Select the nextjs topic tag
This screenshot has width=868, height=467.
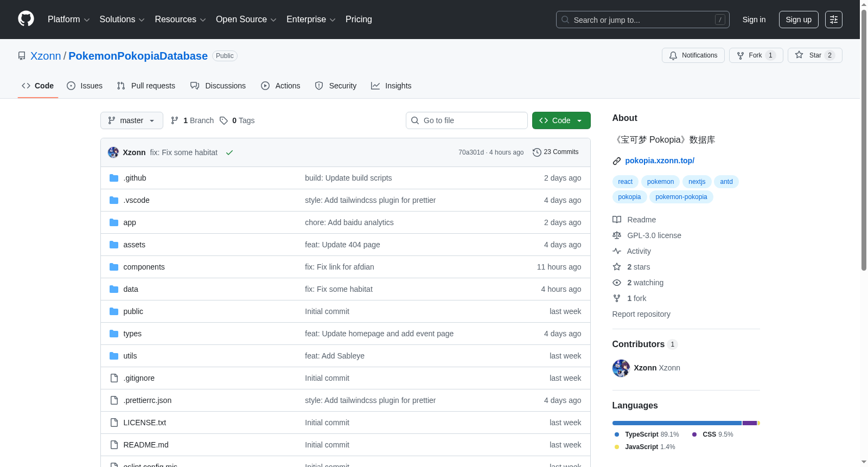(x=697, y=182)
